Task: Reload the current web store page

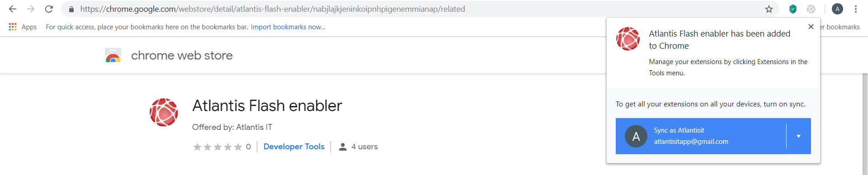Action: [x=49, y=9]
